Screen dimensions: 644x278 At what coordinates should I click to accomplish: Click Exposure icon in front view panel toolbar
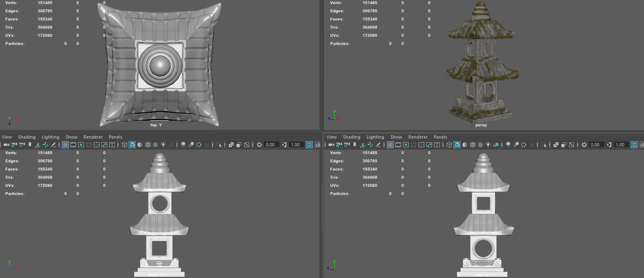pyautogui.click(x=259, y=145)
